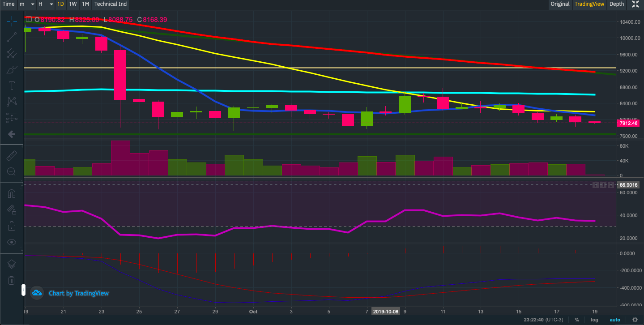644x325 pixels.
Task: Click the current price label 7912.48
Action: click(629, 123)
